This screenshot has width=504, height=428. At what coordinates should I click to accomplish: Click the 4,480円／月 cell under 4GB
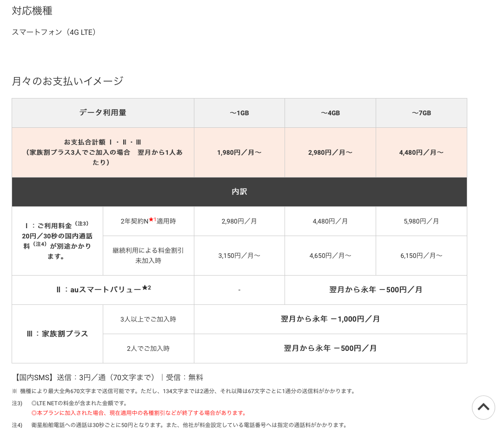coord(331,221)
